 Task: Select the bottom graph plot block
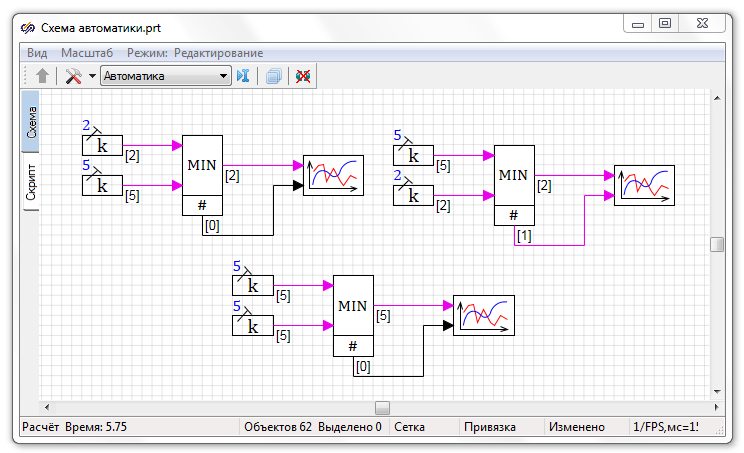[484, 315]
